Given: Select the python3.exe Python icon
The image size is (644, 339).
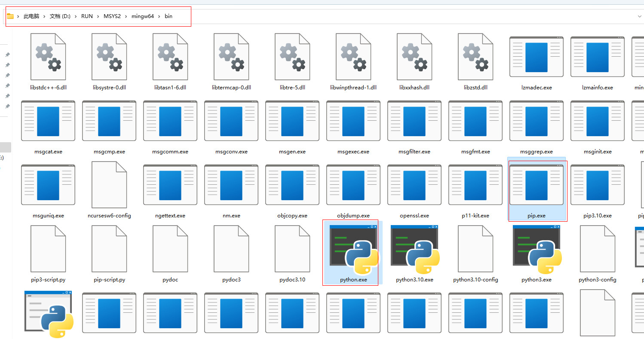Looking at the screenshot, I should (x=537, y=250).
